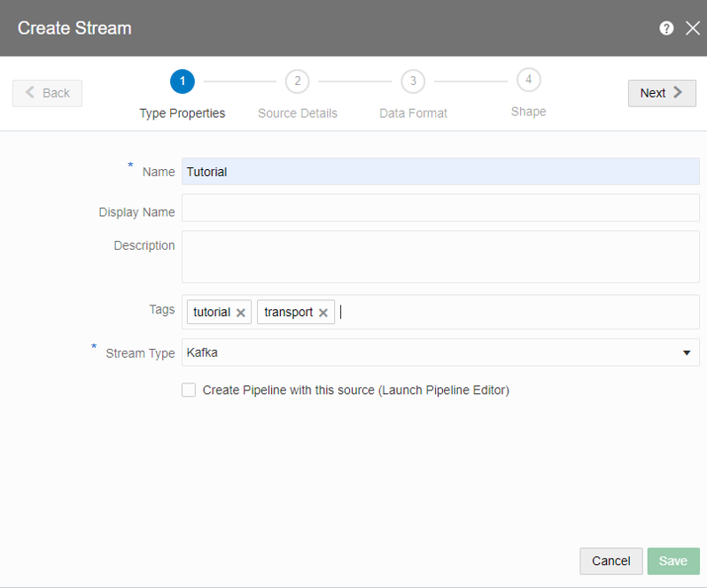The image size is (707, 588).
Task: Remove the 'tutorial' tag
Action: (x=240, y=313)
